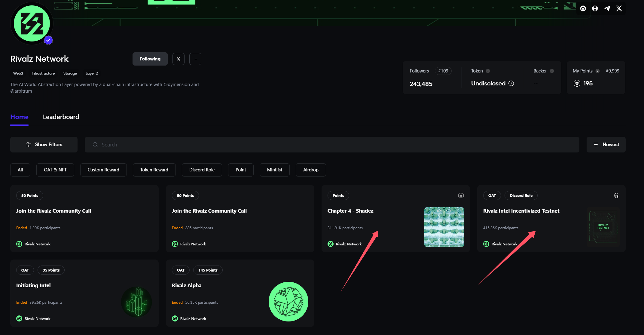Click the Infrastructure tag

(43, 73)
